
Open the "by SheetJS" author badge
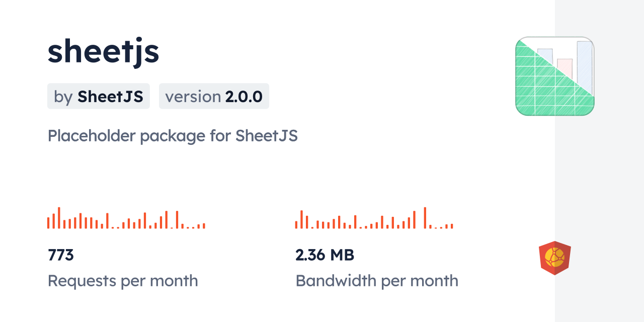[99, 96]
